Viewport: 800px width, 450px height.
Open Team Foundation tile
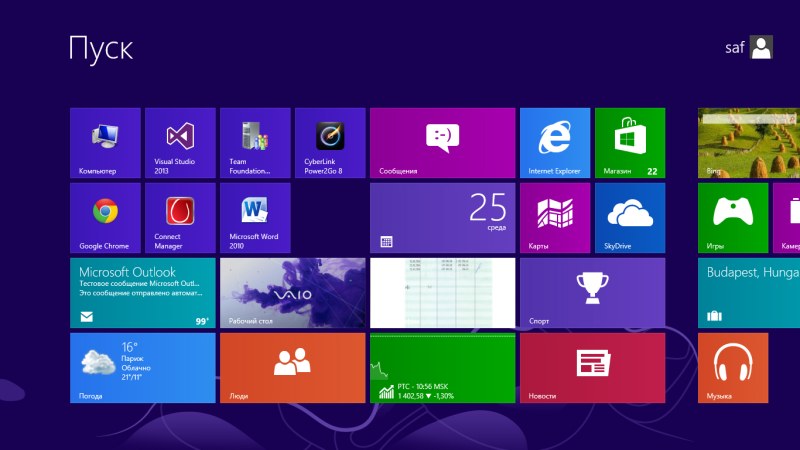coord(255,143)
